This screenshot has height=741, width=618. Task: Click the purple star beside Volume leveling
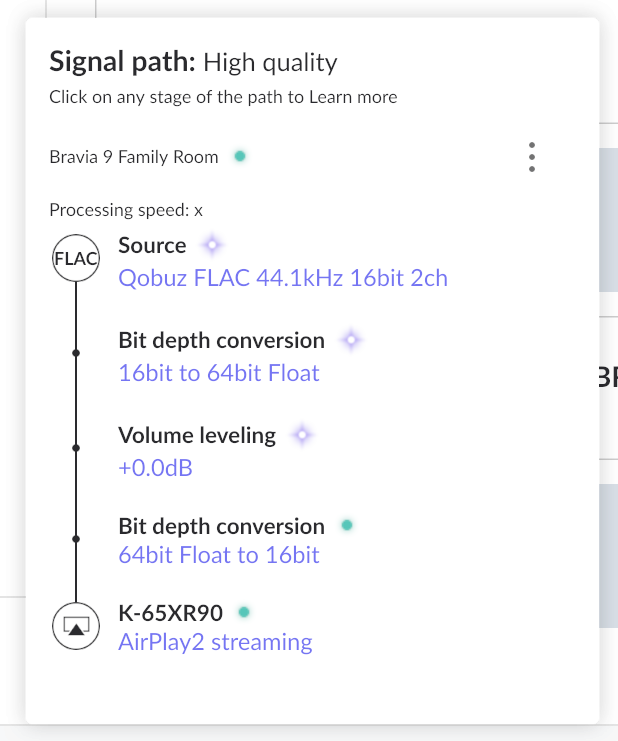click(302, 435)
